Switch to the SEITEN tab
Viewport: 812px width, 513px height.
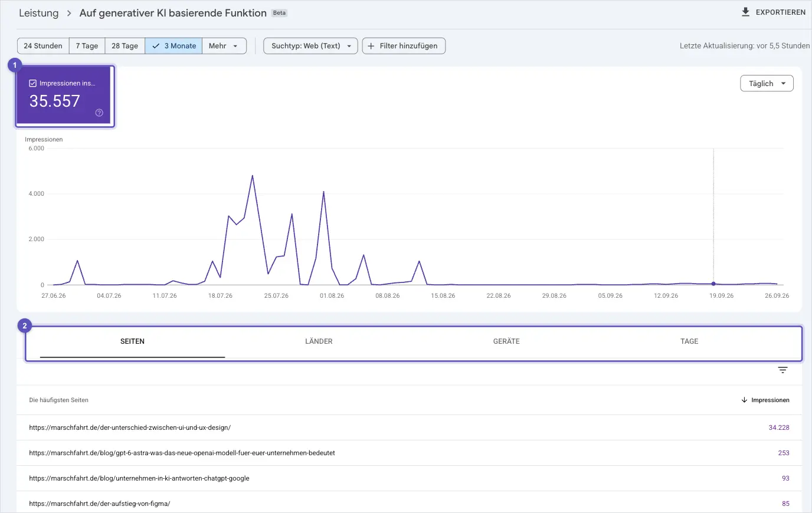point(132,341)
